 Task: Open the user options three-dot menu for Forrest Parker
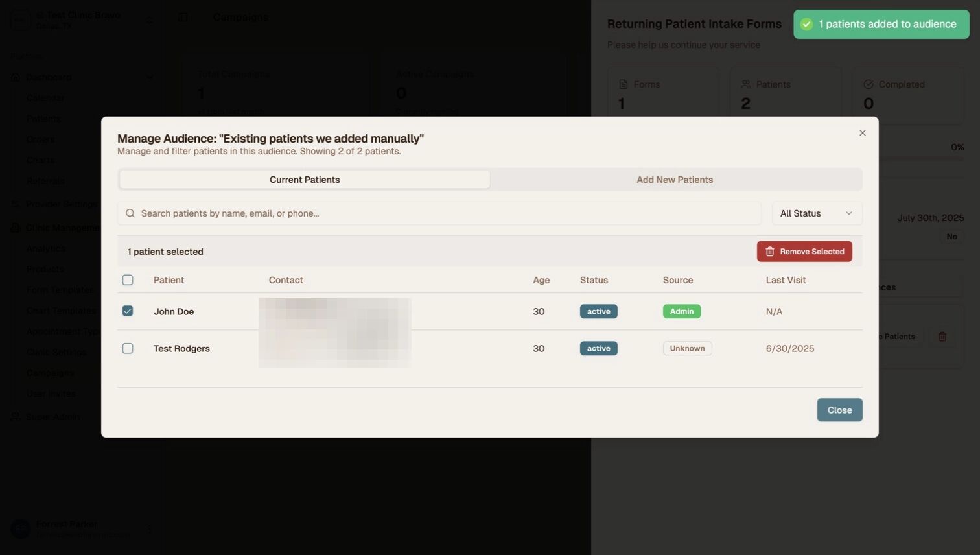click(x=150, y=529)
